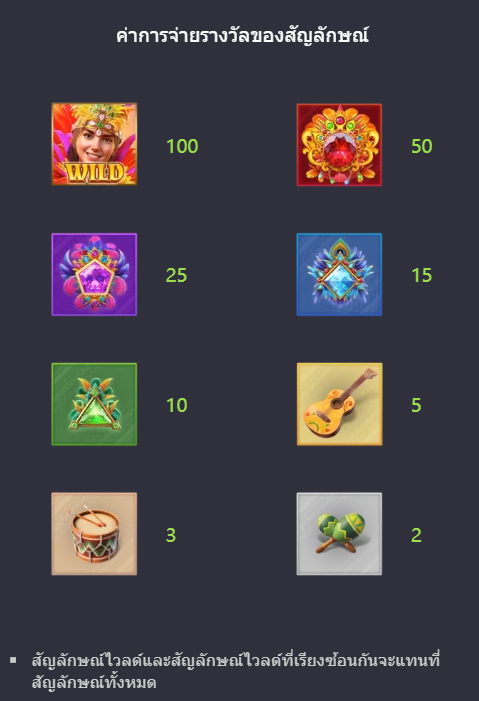Click the 25 payout value
The image size is (479, 701).
click(x=176, y=275)
